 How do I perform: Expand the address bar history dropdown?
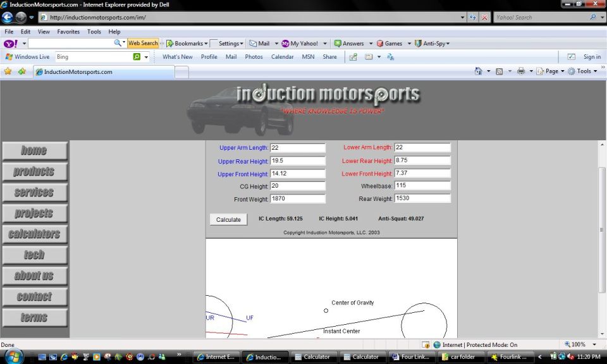click(x=462, y=18)
